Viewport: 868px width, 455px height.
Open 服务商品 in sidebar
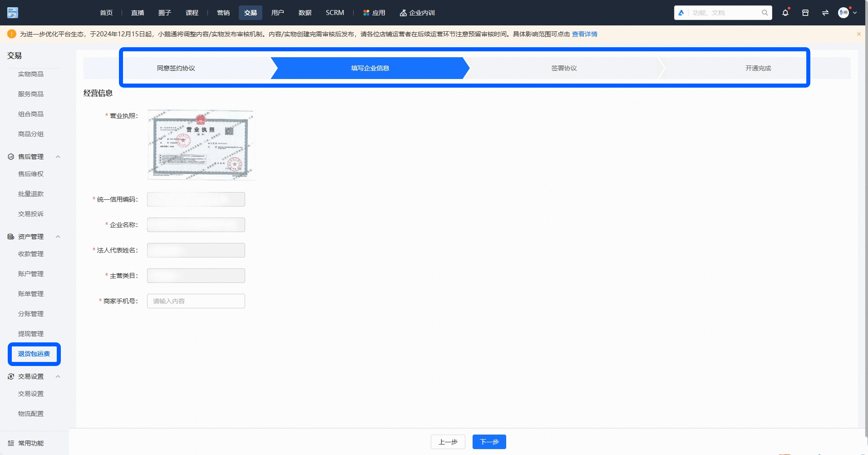[31, 94]
